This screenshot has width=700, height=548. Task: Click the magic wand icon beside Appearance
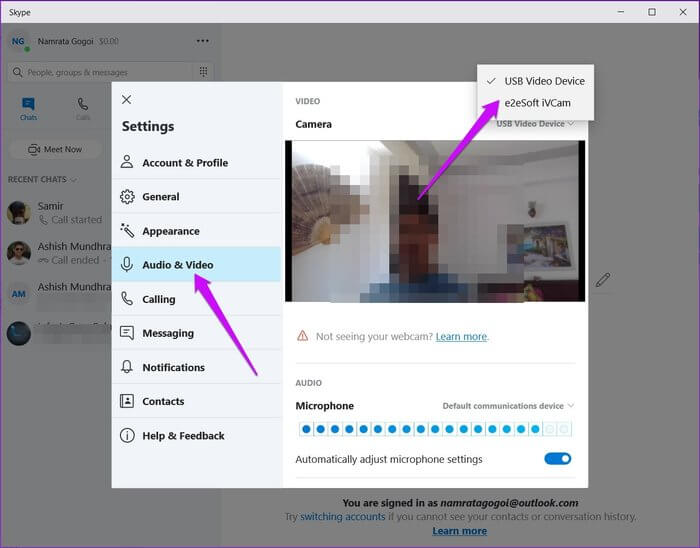click(x=127, y=230)
